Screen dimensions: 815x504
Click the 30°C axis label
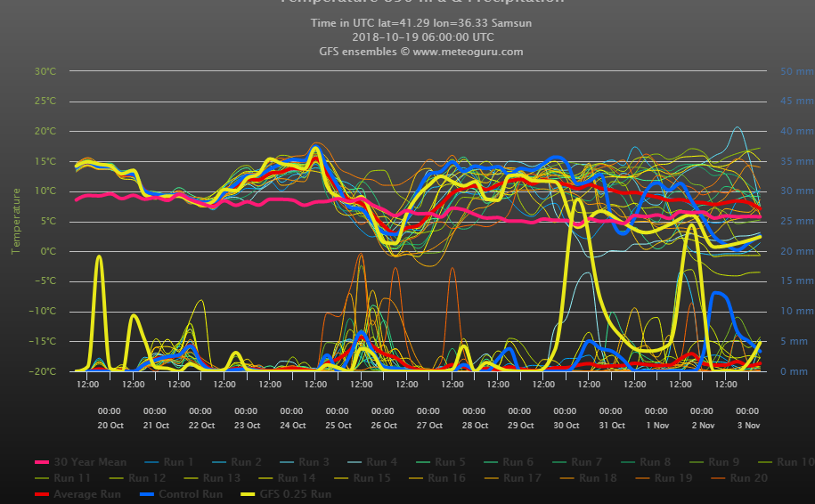(45, 71)
